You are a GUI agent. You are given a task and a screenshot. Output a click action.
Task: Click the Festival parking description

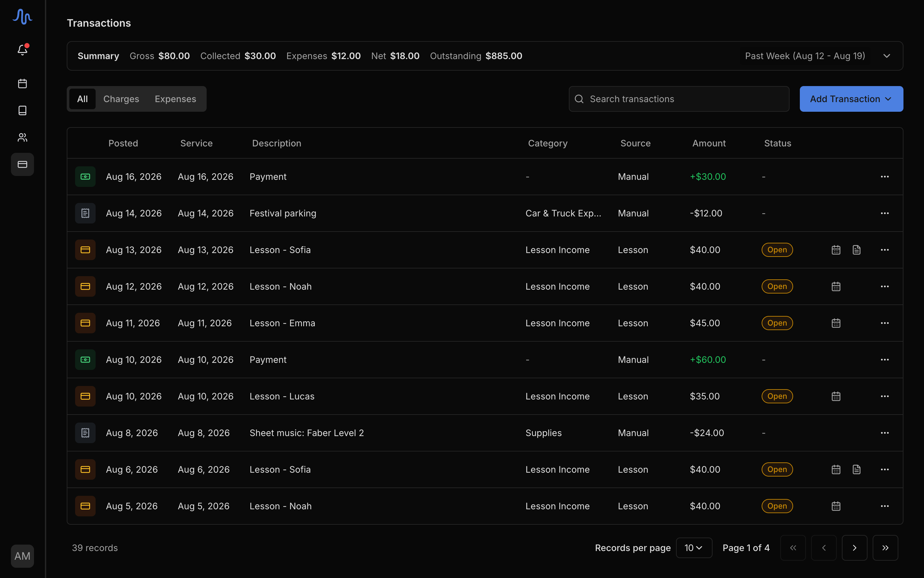point(283,213)
